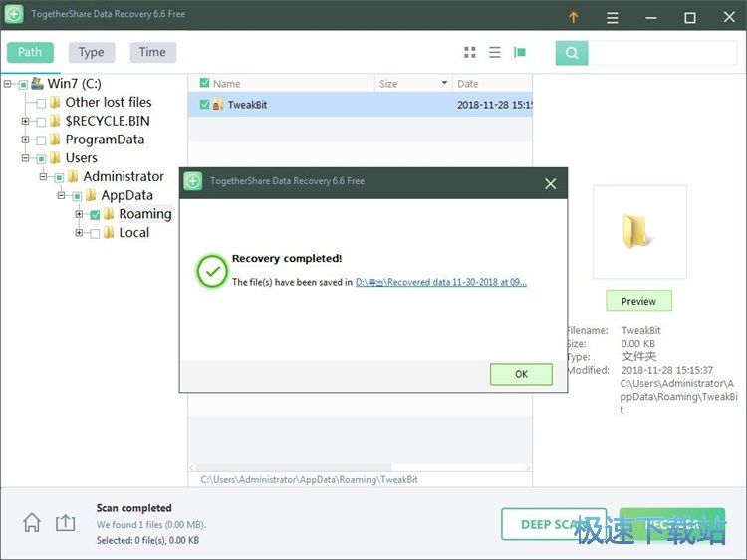
Task: Select the Roaming folder tree item
Action: (x=145, y=214)
